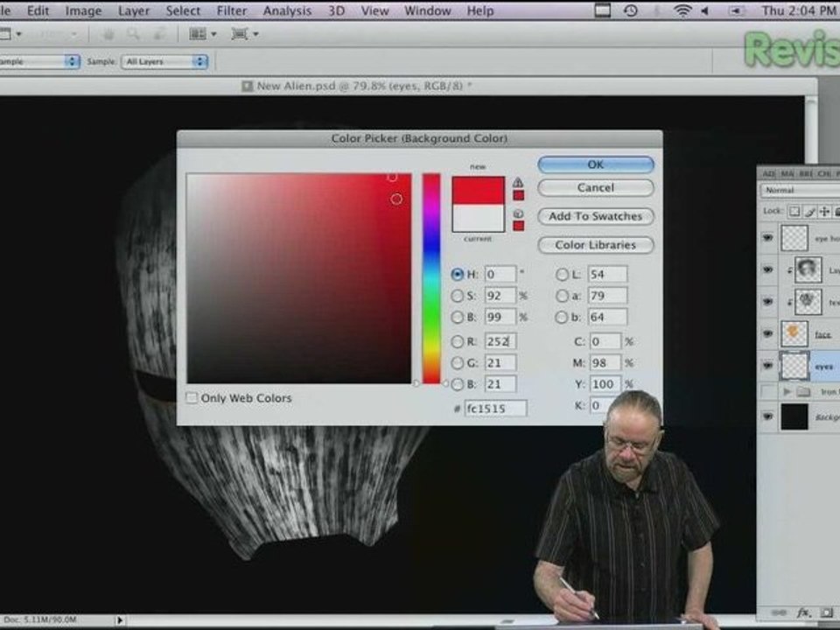Open the Layer menu
The width and height of the screenshot is (840, 630).
click(x=134, y=10)
